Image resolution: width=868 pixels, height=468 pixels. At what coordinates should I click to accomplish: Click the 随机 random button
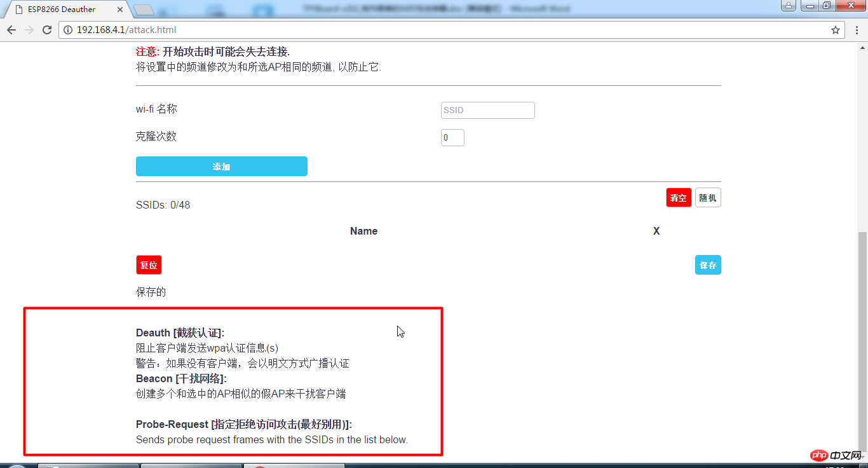coord(708,198)
